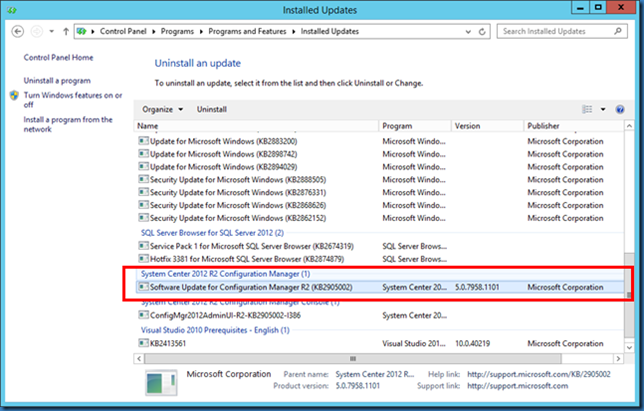Screen dimensions: 644x411
Task: Click the shield icon beside Windows features
Action: [x=14, y=95]
